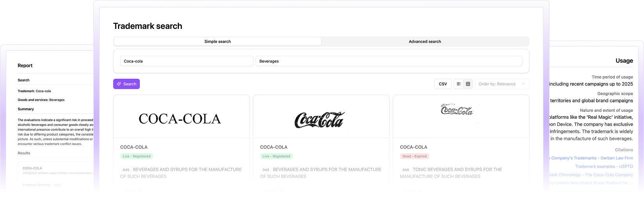This screenshot has height=216, width=644.
Task: Click the chevron in Order by dropdown
Action: click(523, 84)
